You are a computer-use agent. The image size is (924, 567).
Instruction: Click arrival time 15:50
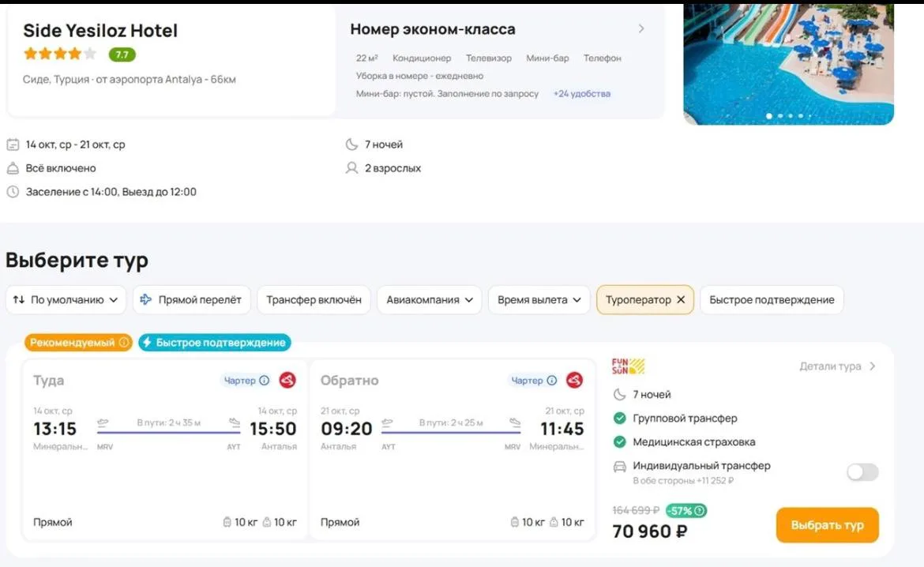(x=272, y=429)
